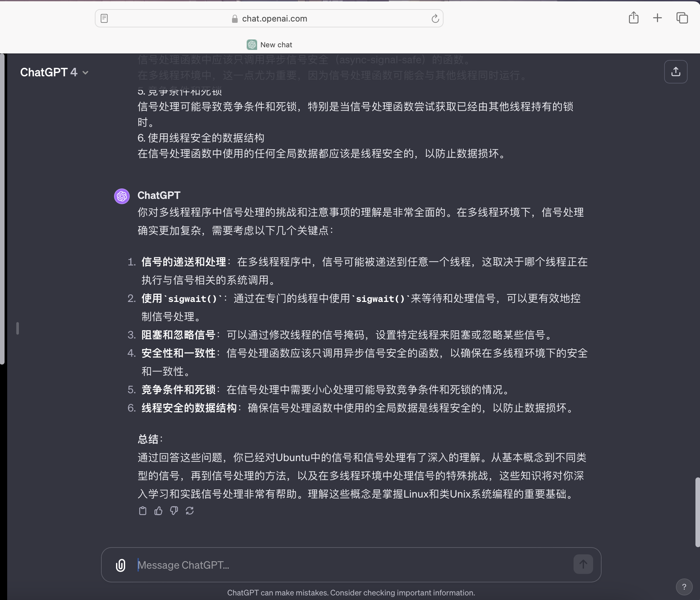Click the chat.openai.com address bar
Image resolution: width=700 pixels, height=600 pixels.
(274, 19)
